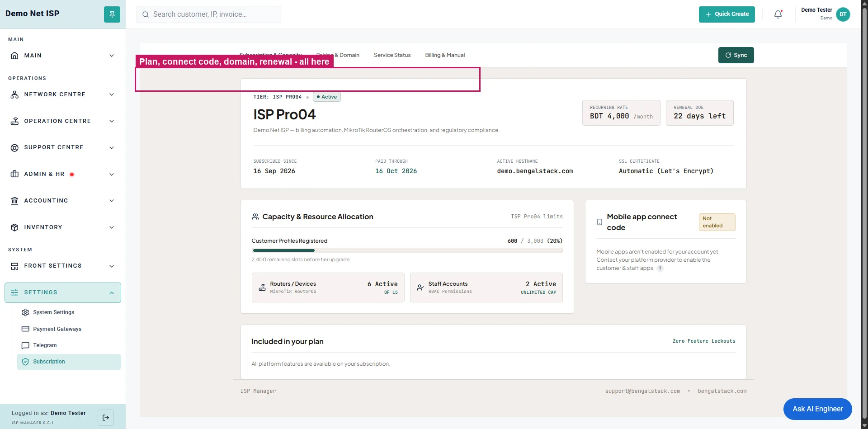
Task: Click the page vertical scrollbar
Action: tap(864, 214)
